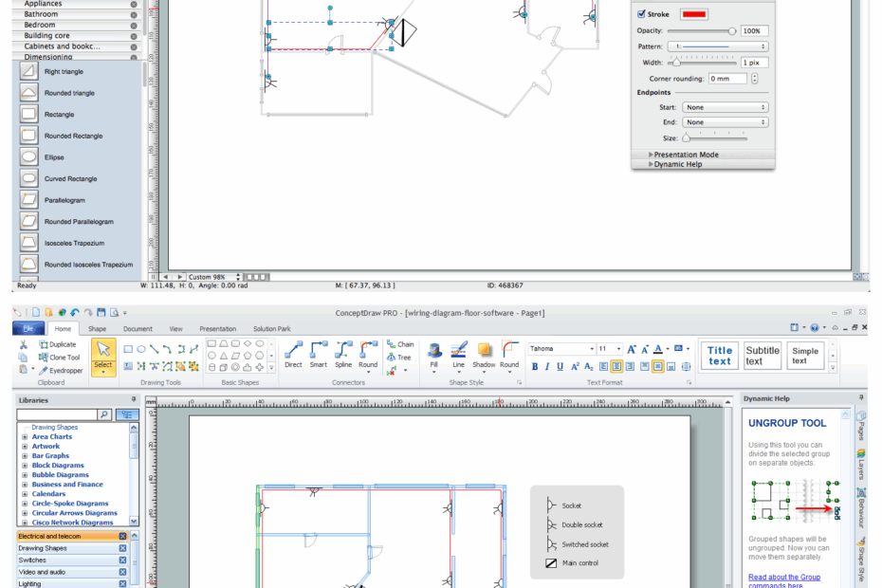Apply a Shadow from Shape Style
Image resolution: width=882 pixels, height=588 pixels.
pos(485,351)
